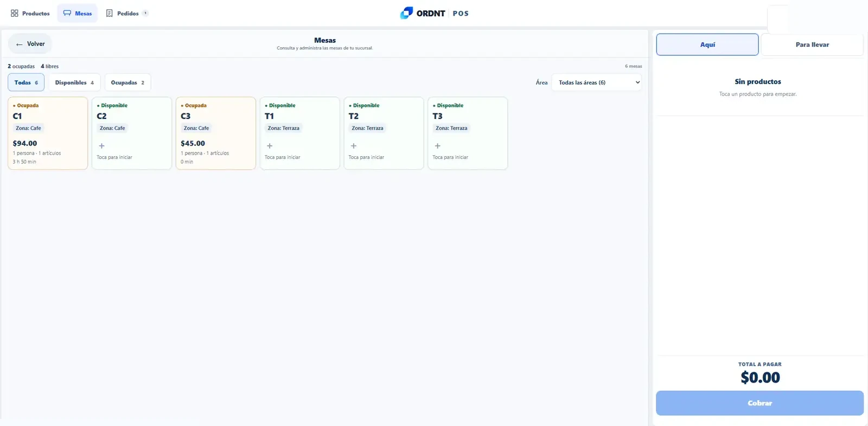The width and height of the screenshot is (868, 426).
Task: Click the 6 mesas count label
Action: (633, 66)
